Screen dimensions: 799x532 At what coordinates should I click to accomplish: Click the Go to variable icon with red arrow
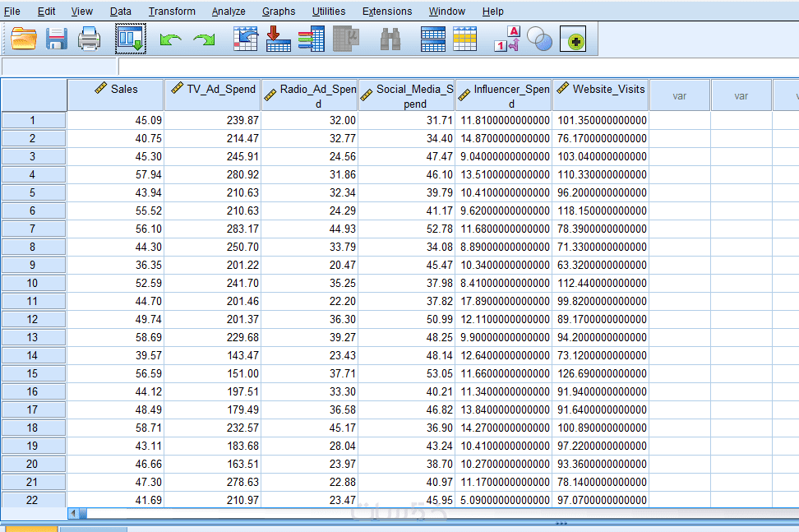tap(279, 39)
